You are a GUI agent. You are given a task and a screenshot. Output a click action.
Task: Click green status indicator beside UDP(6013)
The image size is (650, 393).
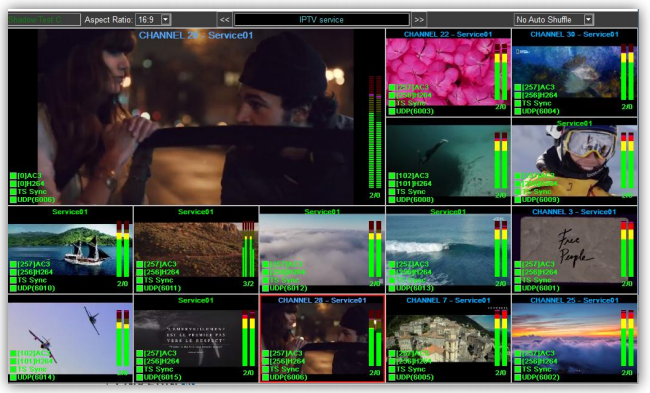392,288
